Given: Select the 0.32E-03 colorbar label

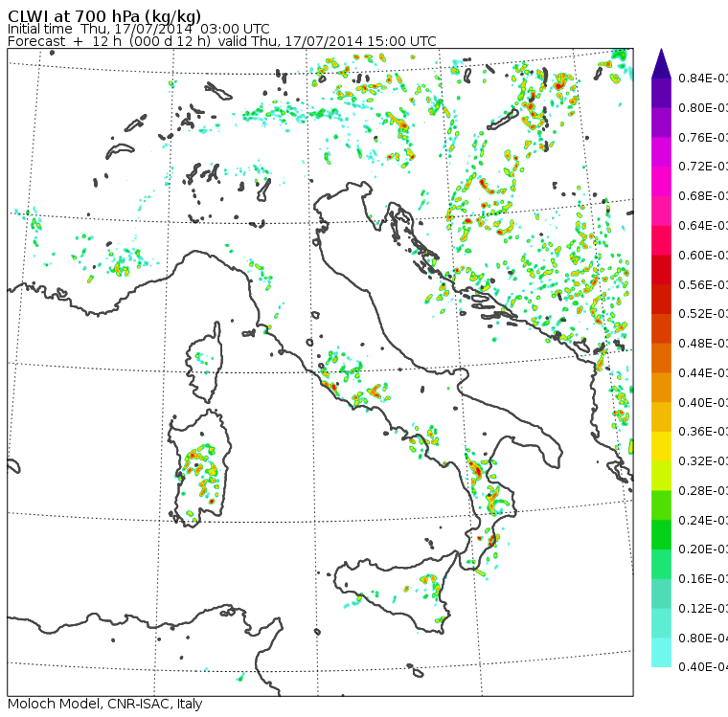Looking at the screenshot, I should (703, 461).
